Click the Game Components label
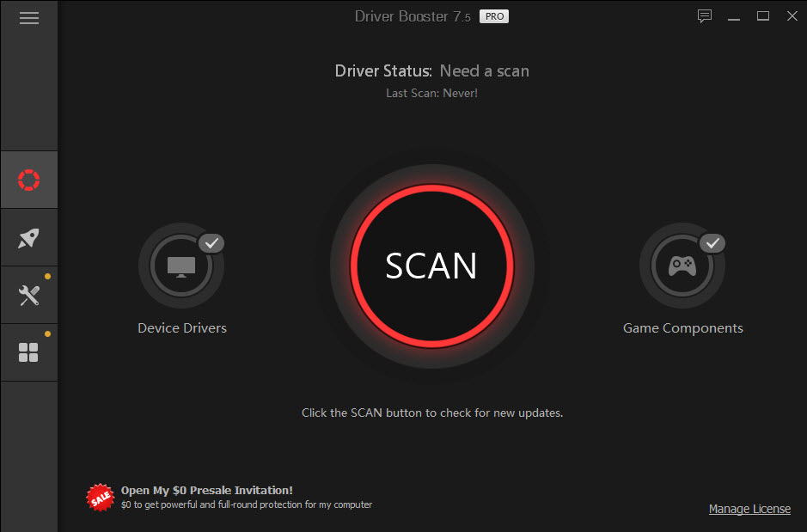This screenshot has height=532, width=807. tap(683, 328)
